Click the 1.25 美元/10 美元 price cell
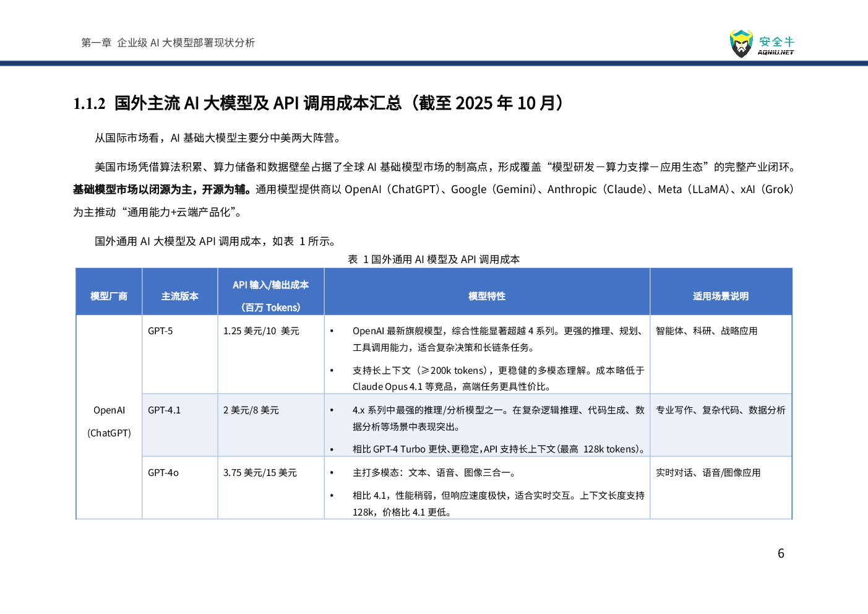 (x=261, y=331)
